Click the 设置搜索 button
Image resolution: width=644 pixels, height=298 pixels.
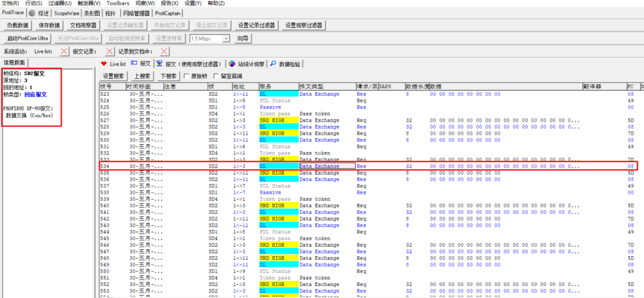[x=114, y=76]
